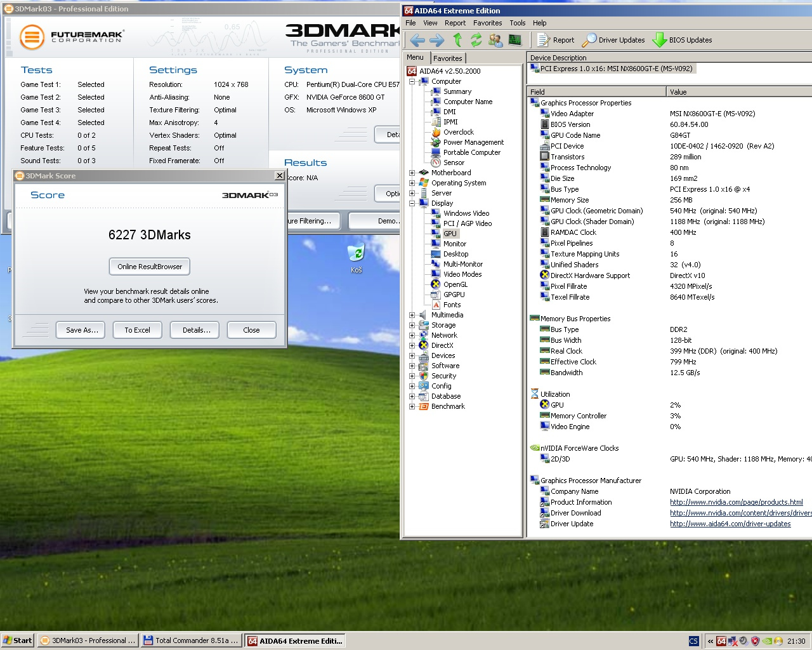Viewport: 812px width, 650px height.
Task: Click the Refresh icon in AIDA64 toolbar
Action: click(476, 40)
